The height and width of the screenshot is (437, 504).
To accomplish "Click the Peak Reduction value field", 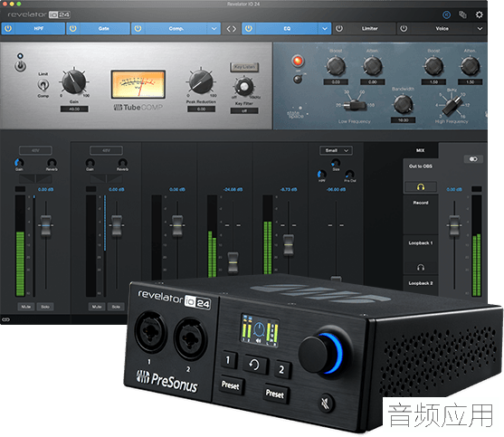I will [x=201, y=109].
